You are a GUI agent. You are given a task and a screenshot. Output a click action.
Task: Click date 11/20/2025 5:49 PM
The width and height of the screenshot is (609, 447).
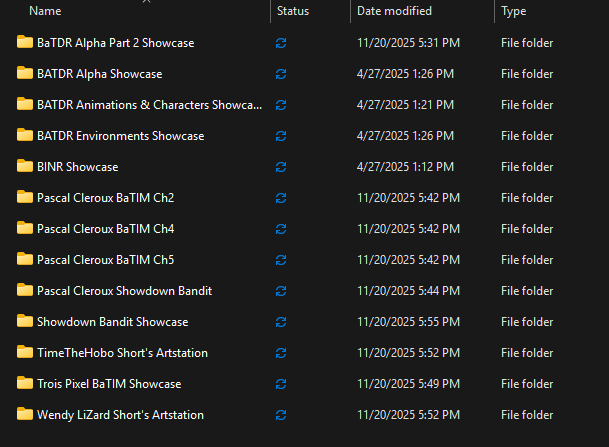pyautogui.click(x=408, y=384)
